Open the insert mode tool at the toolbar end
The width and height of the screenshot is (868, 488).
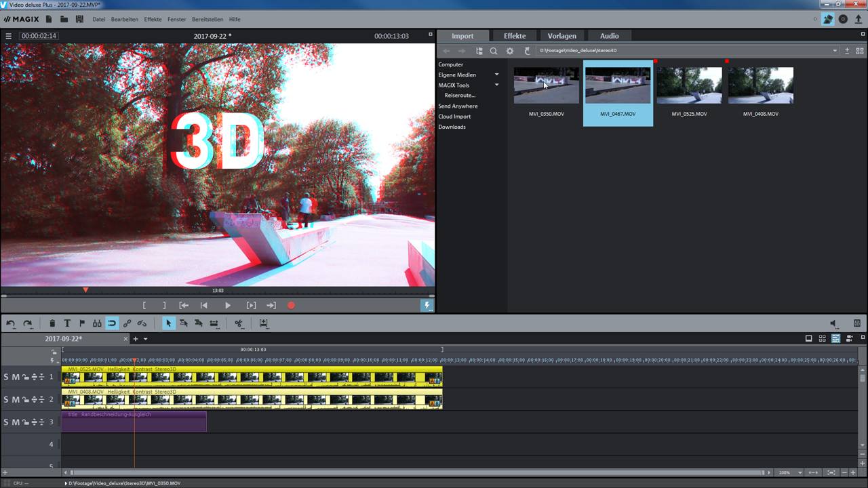pos(264,323)
